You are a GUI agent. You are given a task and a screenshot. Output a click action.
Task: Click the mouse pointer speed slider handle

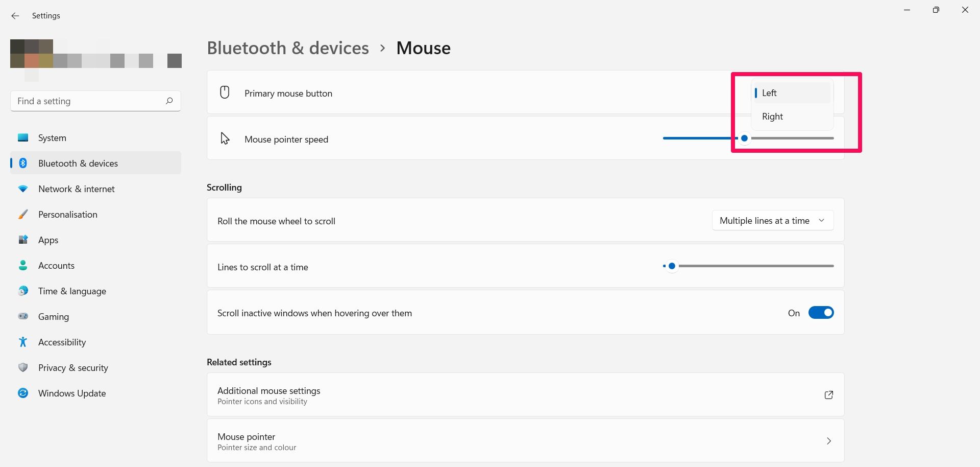[744, 138]
